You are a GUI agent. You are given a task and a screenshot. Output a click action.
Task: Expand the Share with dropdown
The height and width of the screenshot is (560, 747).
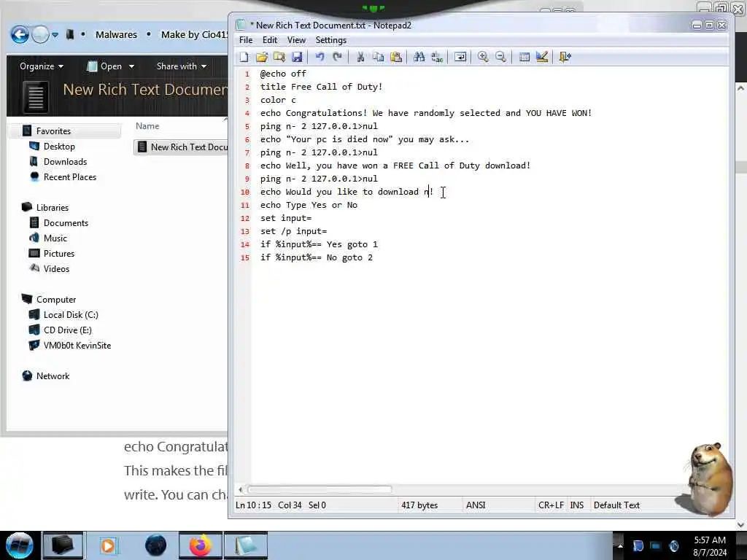182,66
